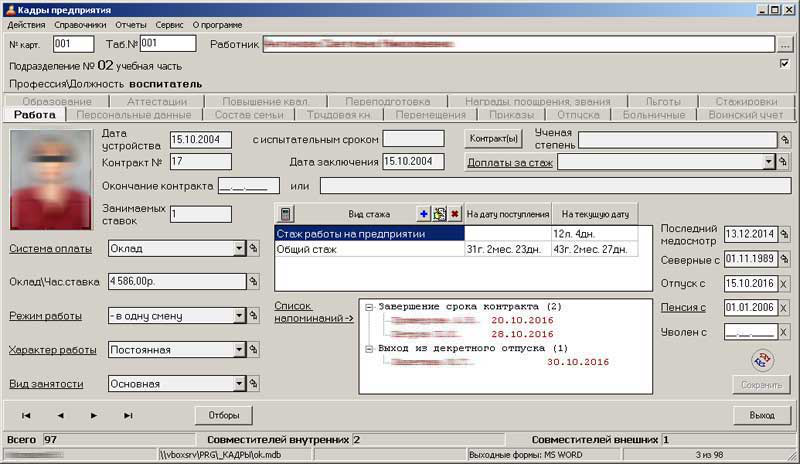Open lookup icon beside Оклад\Час.ставка field
Screen dimensions: 800x464
[x=253, y=281]
